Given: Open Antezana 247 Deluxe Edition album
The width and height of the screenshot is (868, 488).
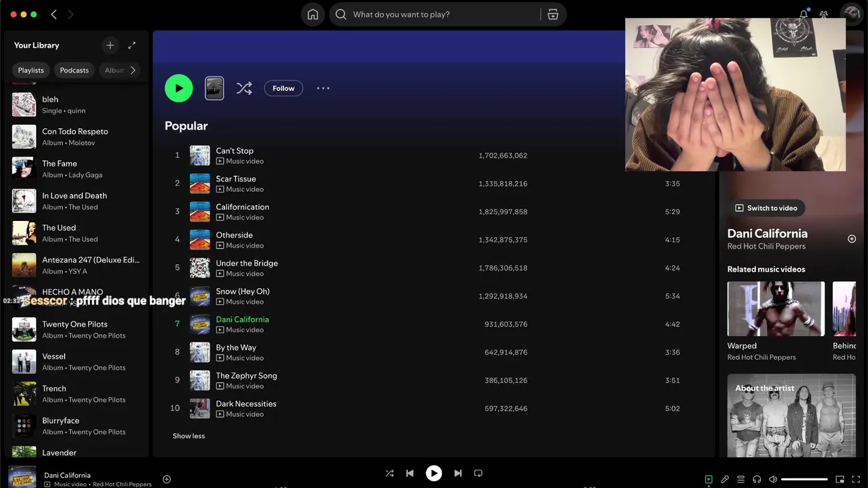Looking at the screenshot, I should 76,265.
